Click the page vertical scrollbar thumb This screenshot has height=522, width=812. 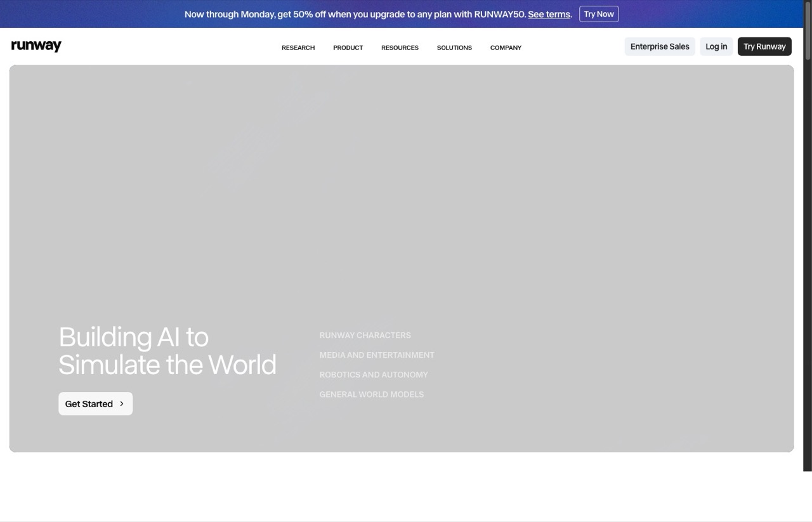pyautogui.click(x=808, y=32)
